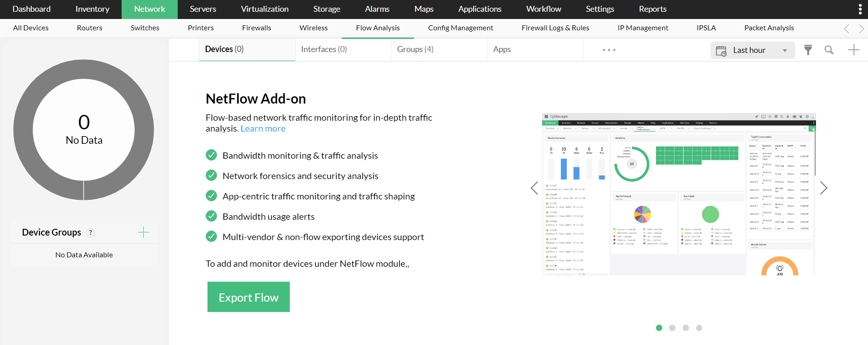Click 'Bandwidth monitoring & traffic analysis' text
This screenshot has height=345, width=868.
click(x=300, y=156)
